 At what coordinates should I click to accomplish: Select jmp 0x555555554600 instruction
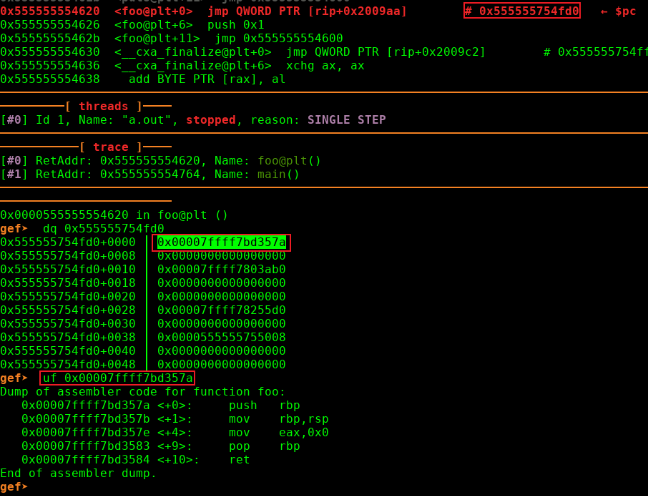pos(279,38)
